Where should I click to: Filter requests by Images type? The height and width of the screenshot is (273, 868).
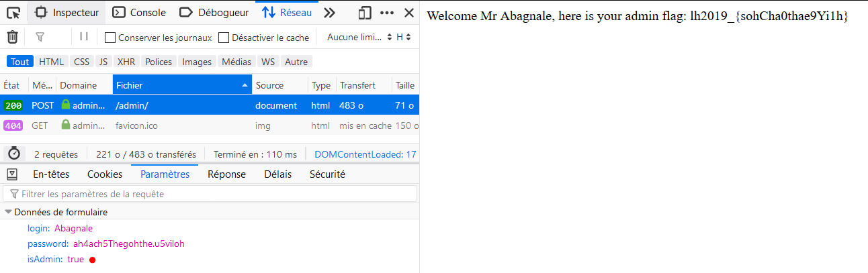pos(197,62)
